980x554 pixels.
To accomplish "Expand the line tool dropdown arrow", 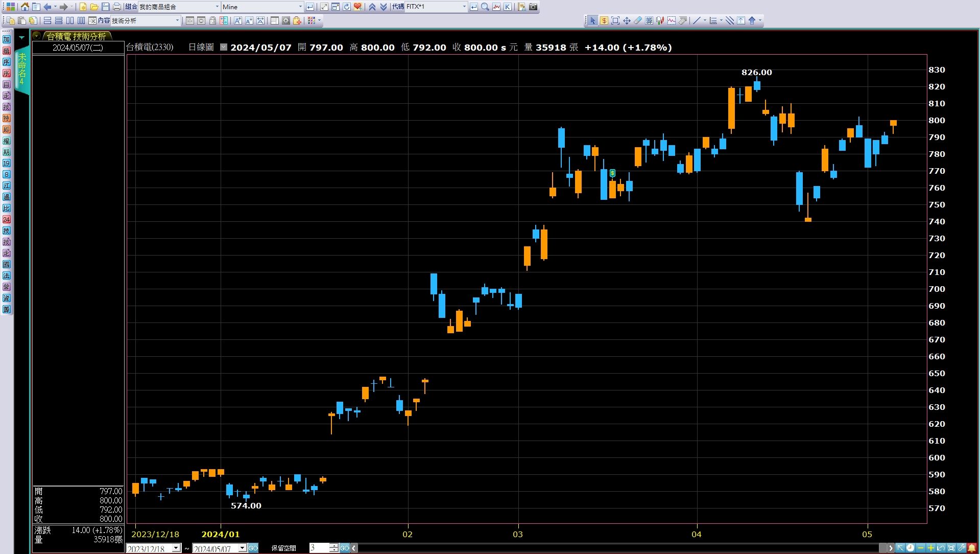I will pyautogui.click(x=705, y=20).
